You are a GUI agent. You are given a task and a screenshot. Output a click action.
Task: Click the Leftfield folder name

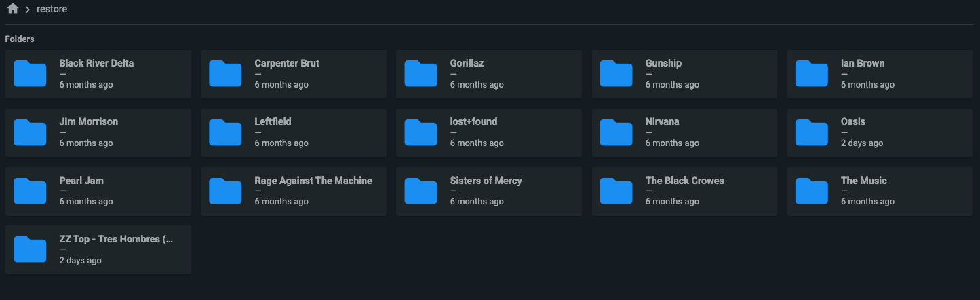coord(273,121)
